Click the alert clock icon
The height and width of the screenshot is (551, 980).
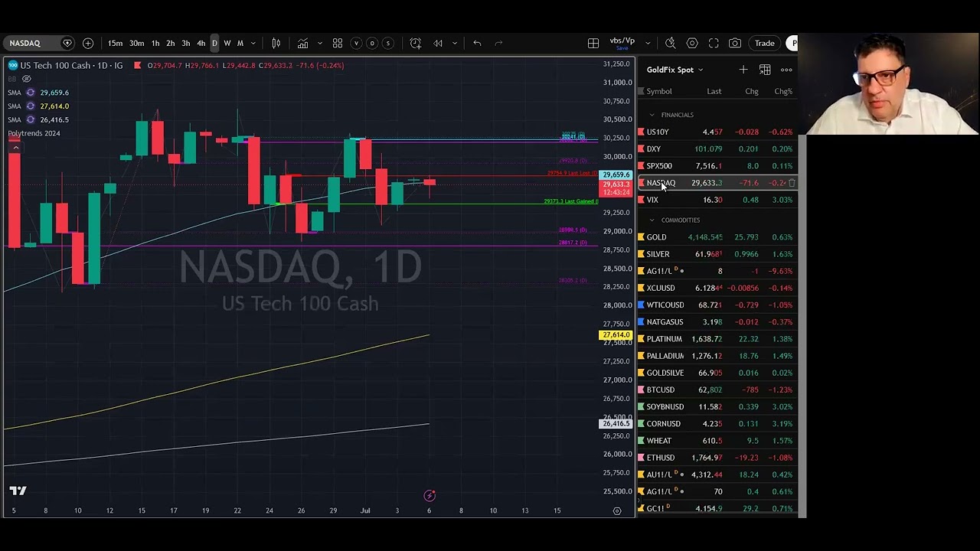click(x=416, y=44)
